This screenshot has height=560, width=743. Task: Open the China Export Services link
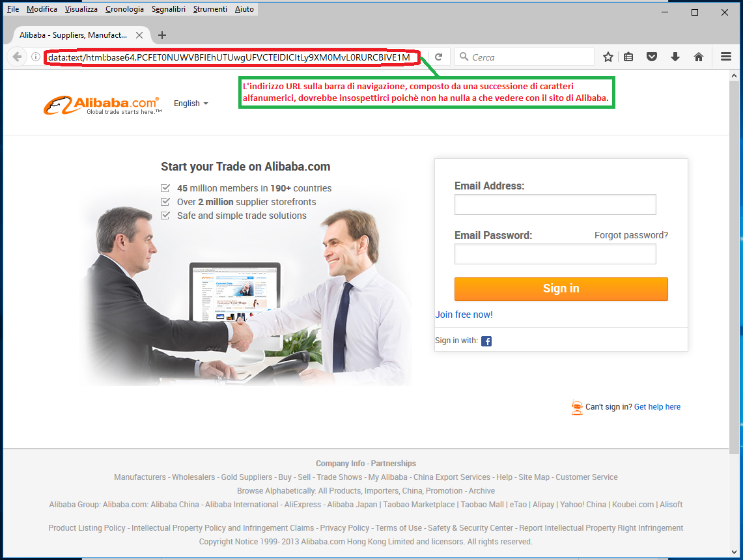(x=451, y=477)
